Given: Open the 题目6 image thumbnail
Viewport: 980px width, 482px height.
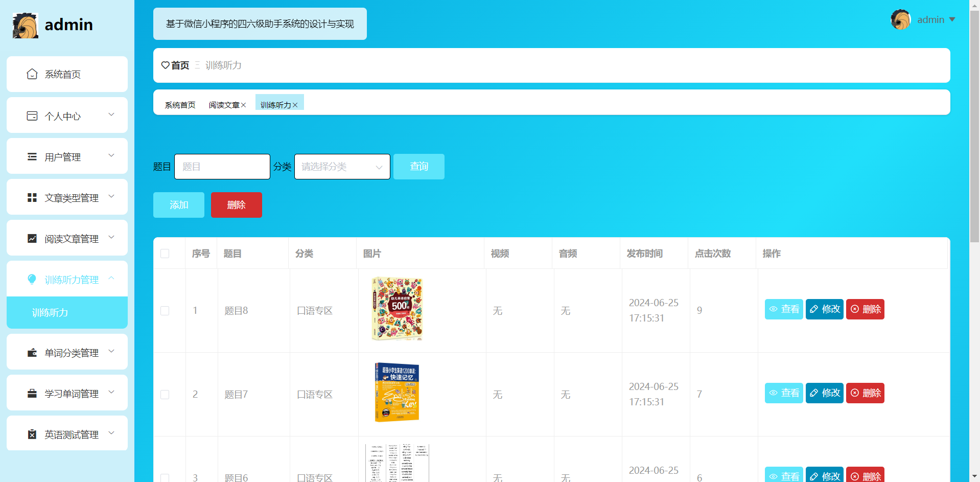Looking at the screenshot, I should tap(397, 463).
